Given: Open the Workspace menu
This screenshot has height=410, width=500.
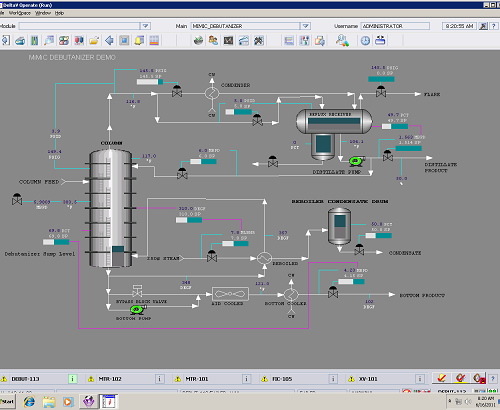Looking at the screenshot, I should click(20, 13).
